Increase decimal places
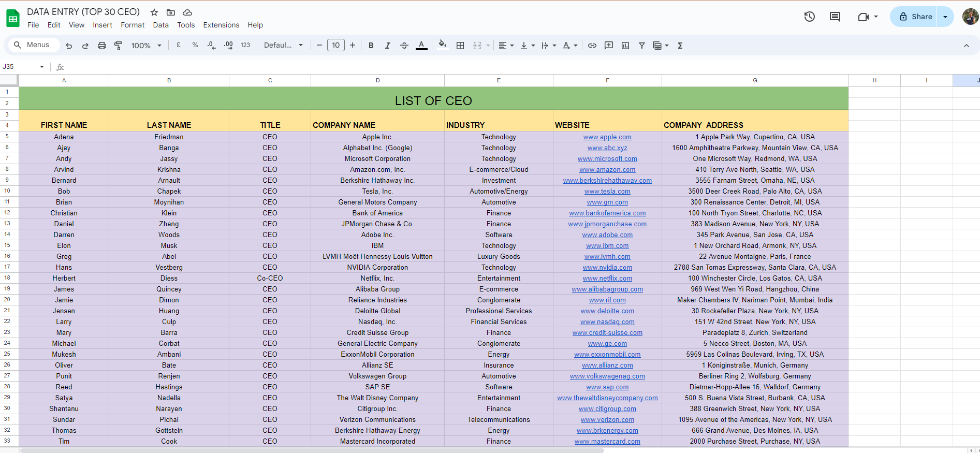 228,46
